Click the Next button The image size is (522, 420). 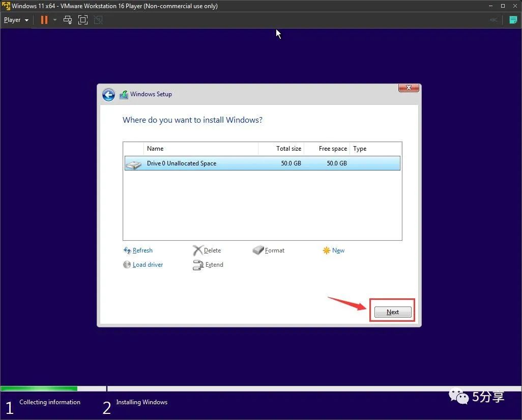tap(393, 312)
